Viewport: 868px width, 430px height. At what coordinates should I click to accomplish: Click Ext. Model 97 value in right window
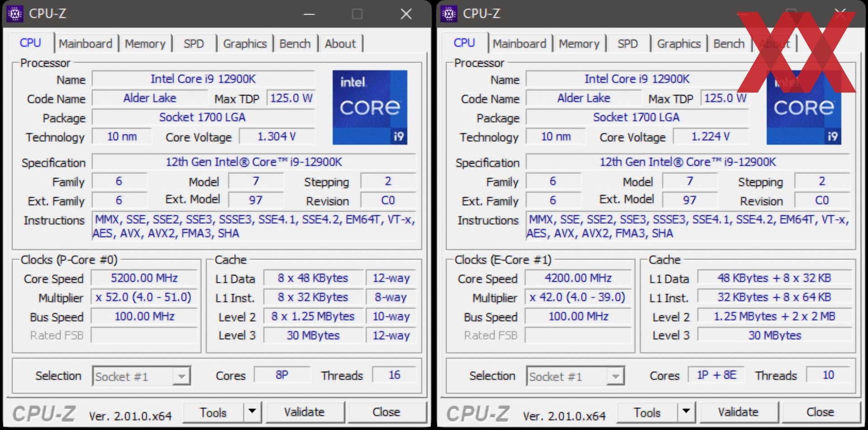pos(689,200)
